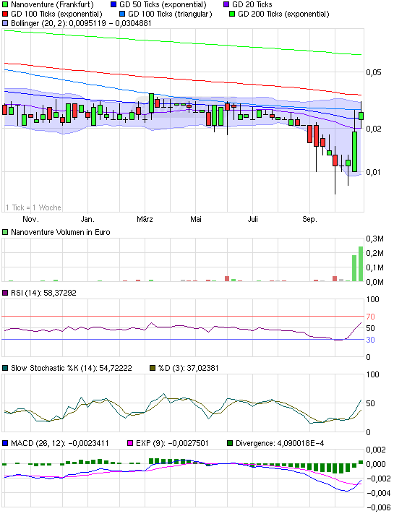The image size is (394, 532).
Task: Click the 'Juli' axis label
Action: tap(253, 219)
